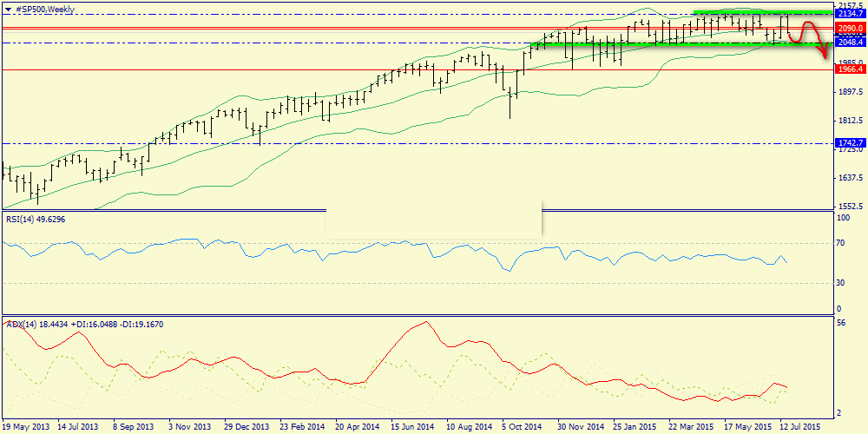Click the highest peak of red ADX line
868x434 pixels.
[x=424, y=322]
